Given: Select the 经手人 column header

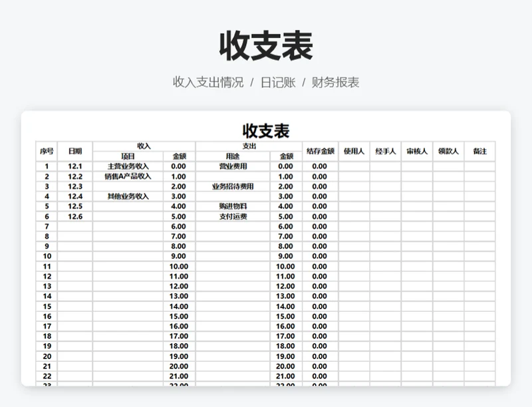Looking at the screenshot, I should pos(385,151).
